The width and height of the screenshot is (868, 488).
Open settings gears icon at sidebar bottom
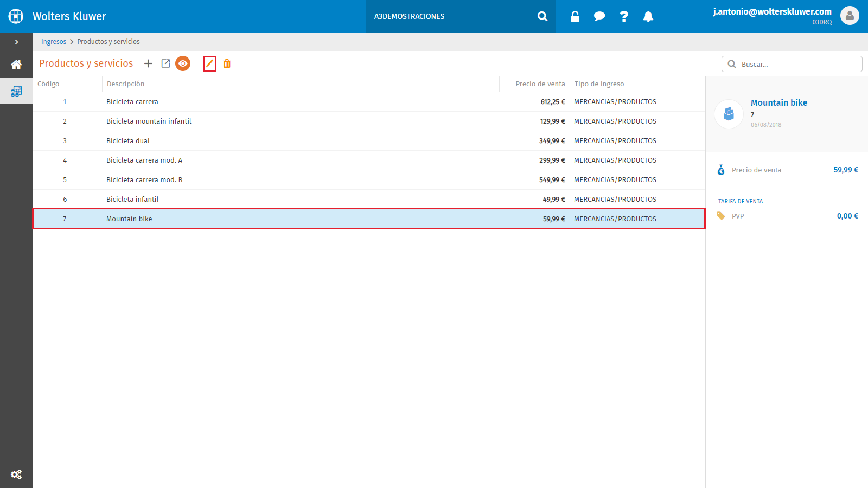tap(16, 474)
